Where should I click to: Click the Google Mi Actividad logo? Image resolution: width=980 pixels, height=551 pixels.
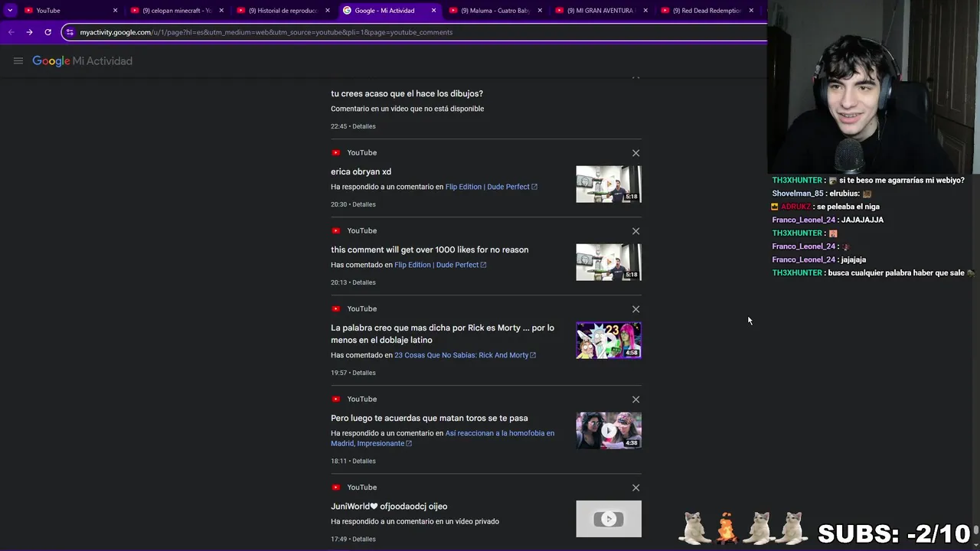point(82,61)
